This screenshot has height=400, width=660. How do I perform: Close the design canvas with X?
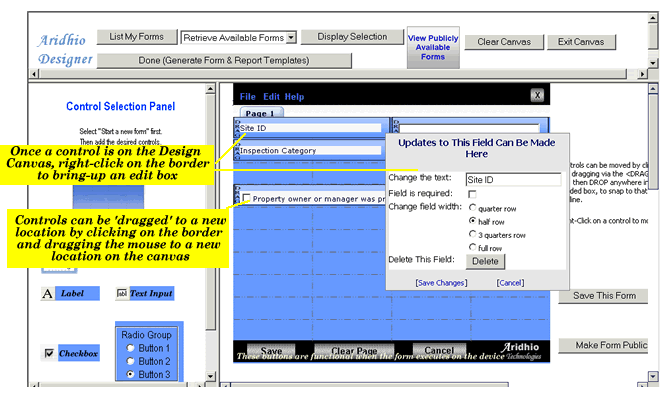[x=537, y=95]
